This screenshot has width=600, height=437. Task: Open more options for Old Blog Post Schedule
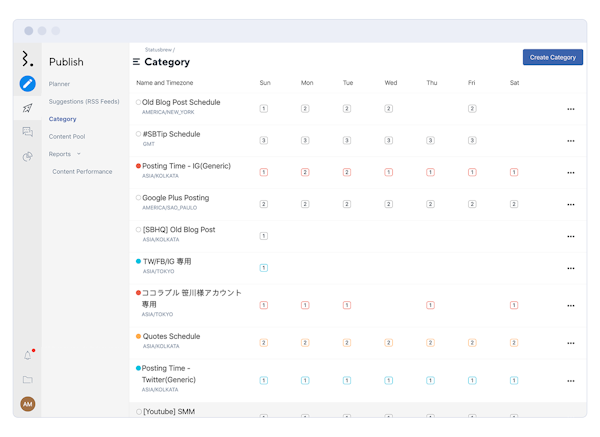[x=570, y=108]
